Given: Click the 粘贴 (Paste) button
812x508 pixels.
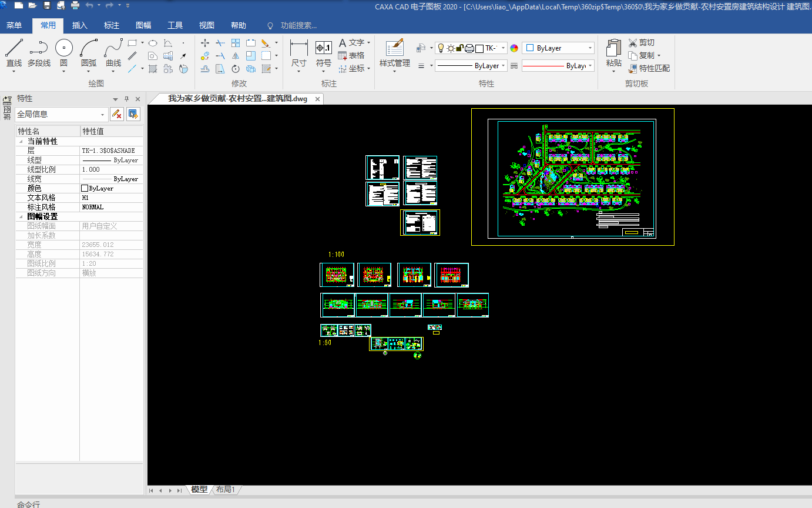Looking at the screenshot, I should point(614,54).
